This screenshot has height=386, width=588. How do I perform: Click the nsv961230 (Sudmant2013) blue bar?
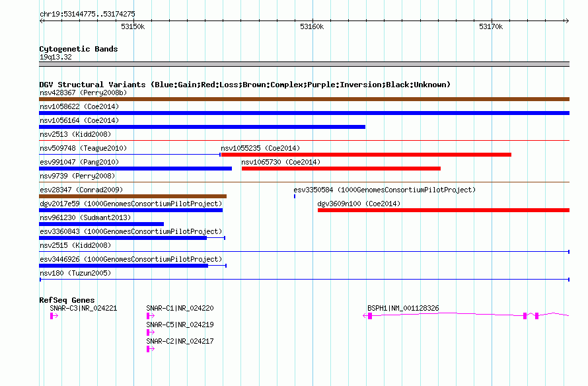point(101,224)
